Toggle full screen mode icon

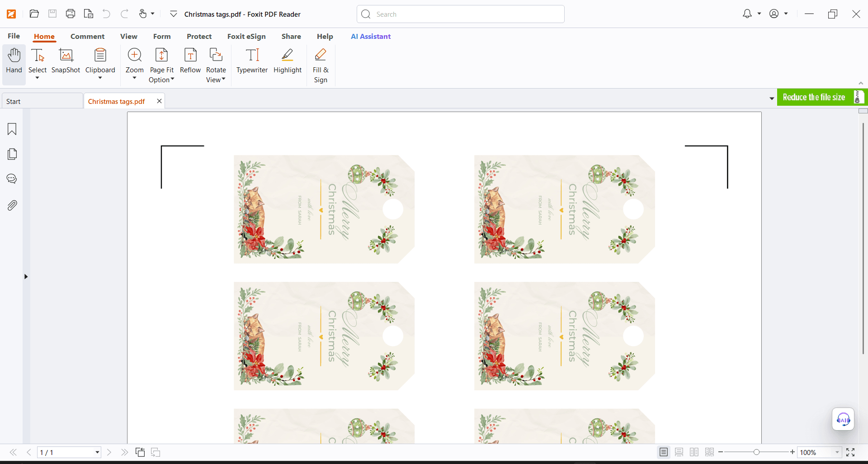point(850,452)
